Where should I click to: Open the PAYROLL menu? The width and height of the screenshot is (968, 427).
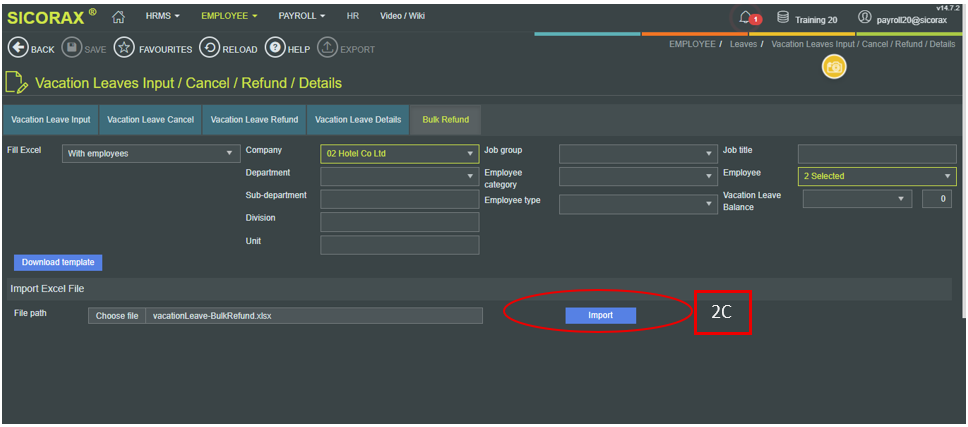[x=301, y=16]
